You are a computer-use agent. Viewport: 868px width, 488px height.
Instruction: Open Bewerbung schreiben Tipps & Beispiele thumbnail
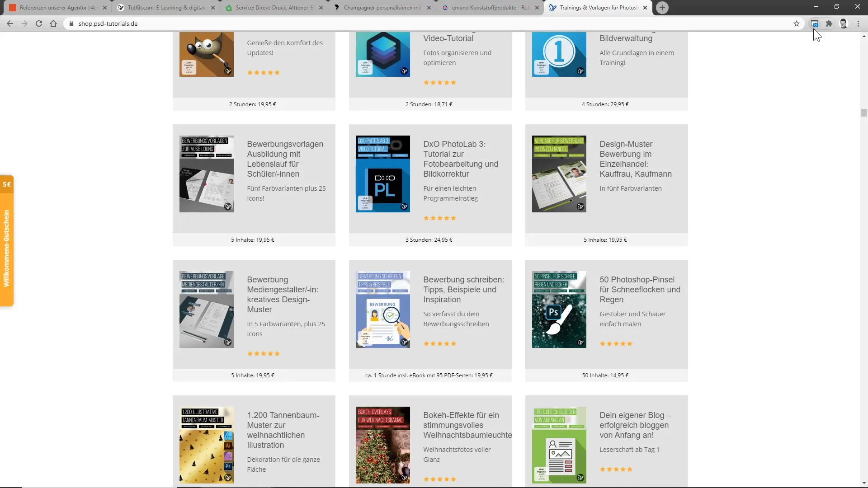pyautogui.click(x=383, y=310)
